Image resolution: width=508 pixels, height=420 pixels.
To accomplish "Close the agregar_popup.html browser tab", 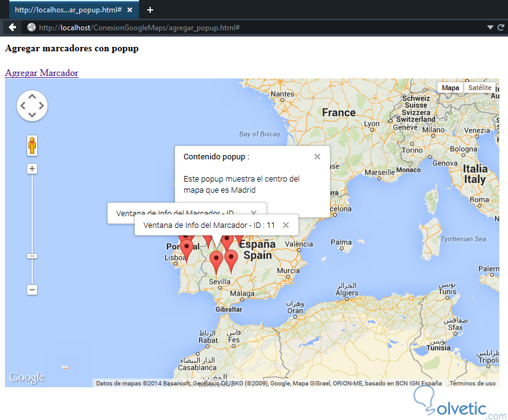I will (130, 10).
